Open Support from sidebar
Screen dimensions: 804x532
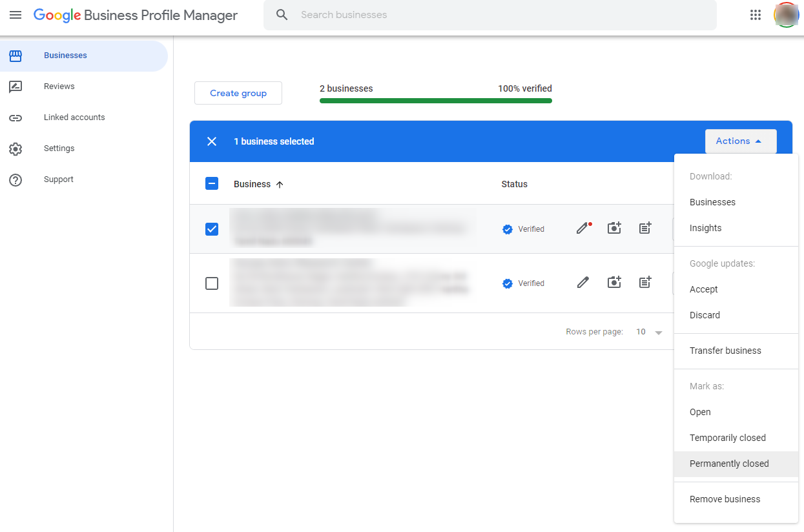[84, 179]
